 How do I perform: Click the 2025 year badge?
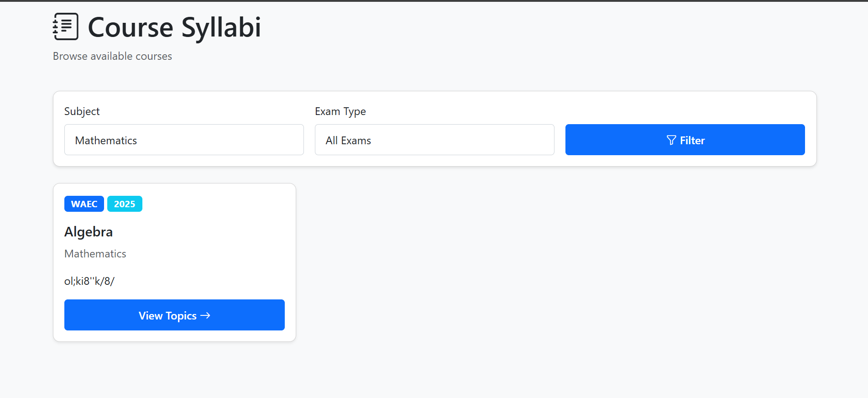[125, 204]
